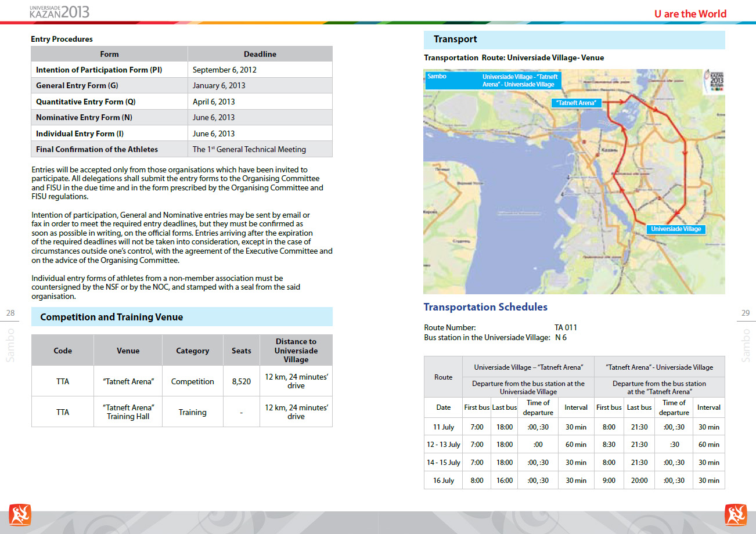Select the "Competition and Training Venue" heading
This screenshot has height=534, width=756.
pos(111,317)
